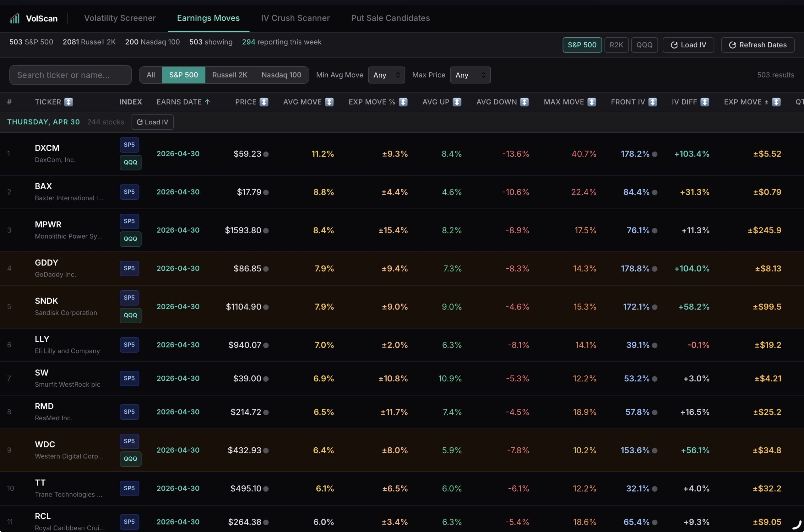Screen dimensions: 804x532
Task: Toggle the QQQ universe button top right
Action: click(x=644, y=45)
